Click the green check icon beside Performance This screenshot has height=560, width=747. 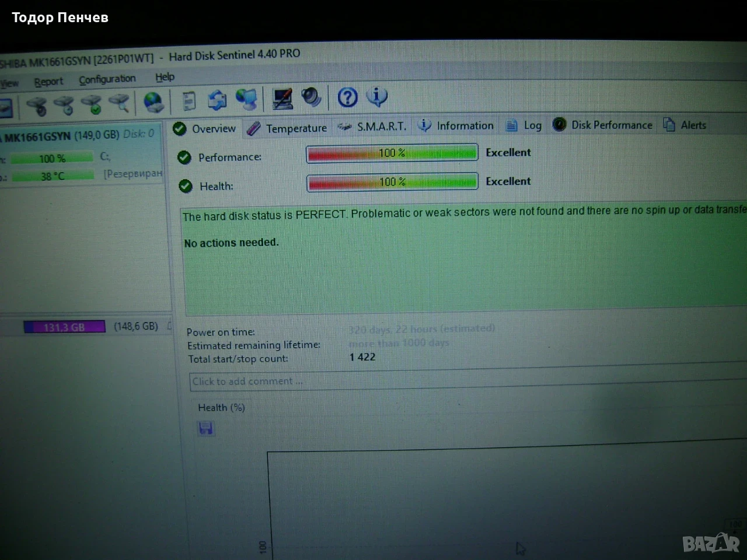184,157
